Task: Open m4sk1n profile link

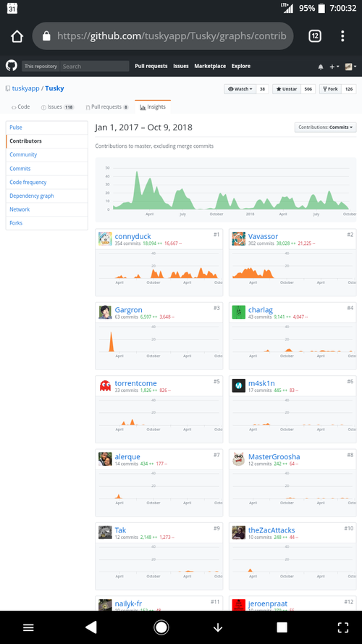Action: 263,383
